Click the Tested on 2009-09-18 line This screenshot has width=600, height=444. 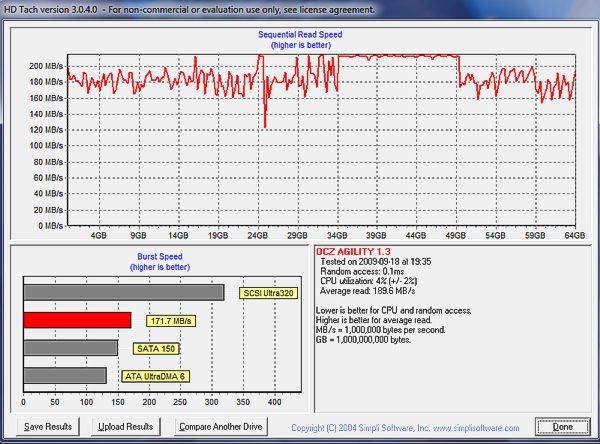pos(376,261)
